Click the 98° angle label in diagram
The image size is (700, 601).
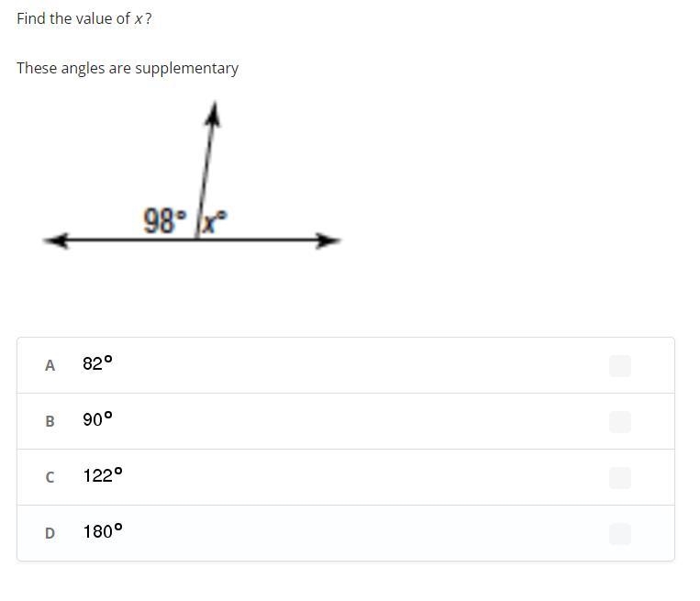164,220
